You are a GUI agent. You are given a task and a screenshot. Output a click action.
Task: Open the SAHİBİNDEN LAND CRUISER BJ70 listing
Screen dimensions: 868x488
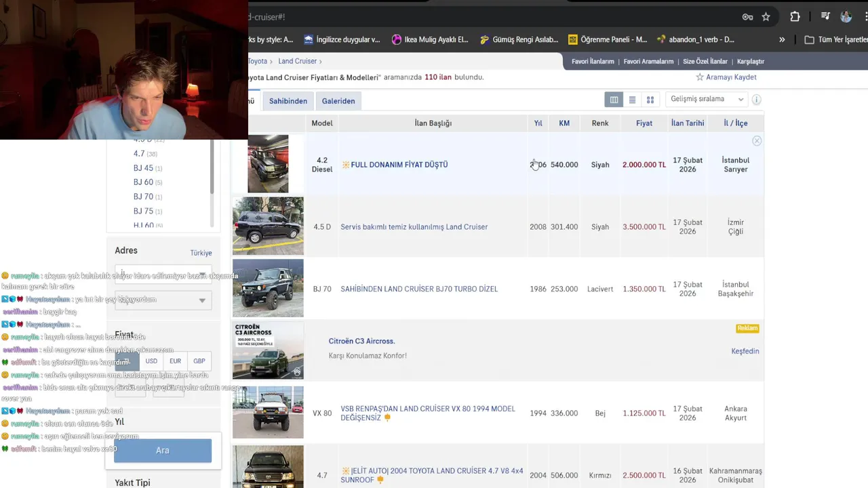click(419, 289)
